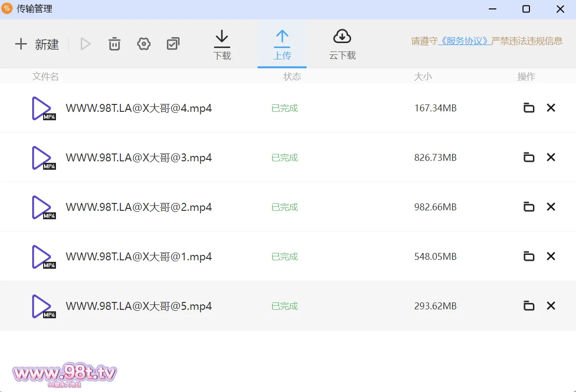Open the Cloud Download (云下载) tab
This screenshot has height=392, width=576.
[x=342, y=45]
